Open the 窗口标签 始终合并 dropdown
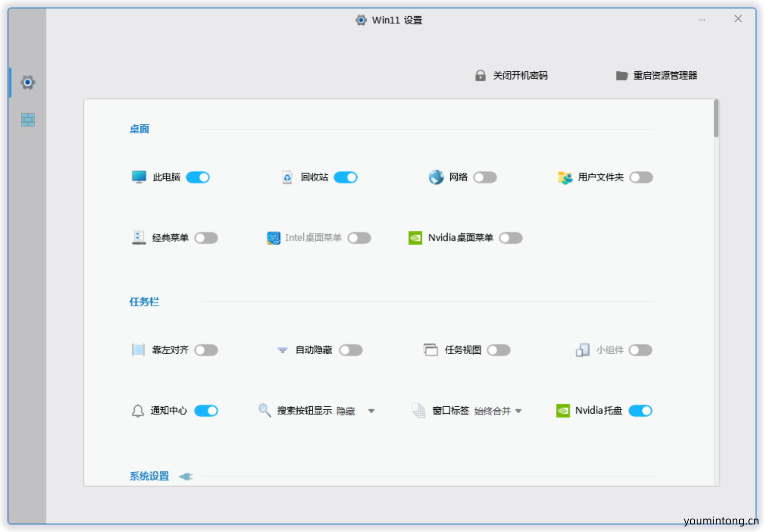Image resolution: width=764 pixels, height=532 pixels. click(498, 411)
